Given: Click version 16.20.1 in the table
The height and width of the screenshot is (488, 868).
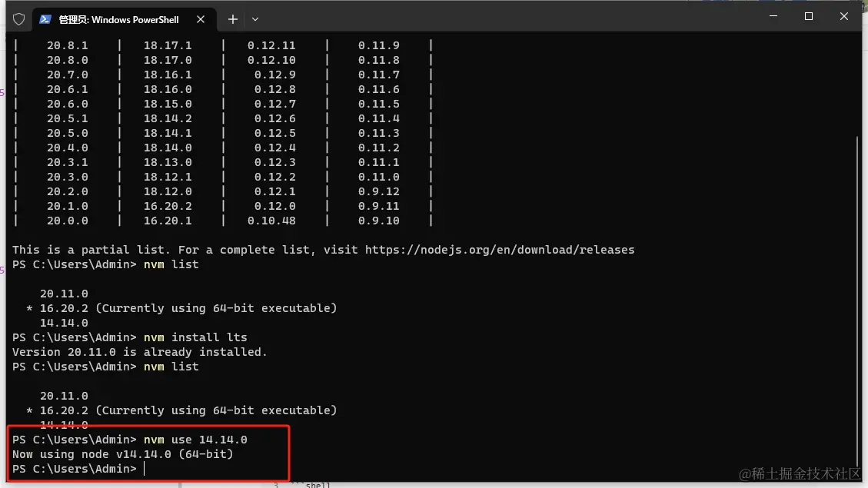Looking at the screenshot, I should click(168, 221).
